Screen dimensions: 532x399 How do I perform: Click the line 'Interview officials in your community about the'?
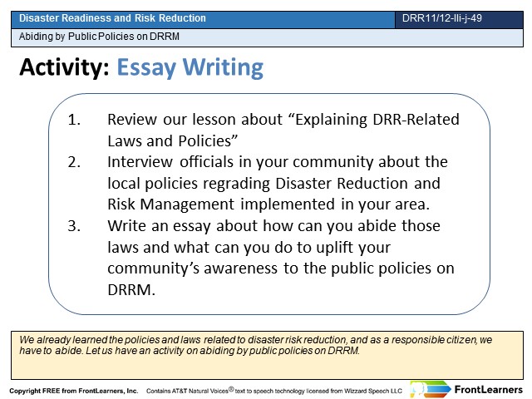pos(278,162)
